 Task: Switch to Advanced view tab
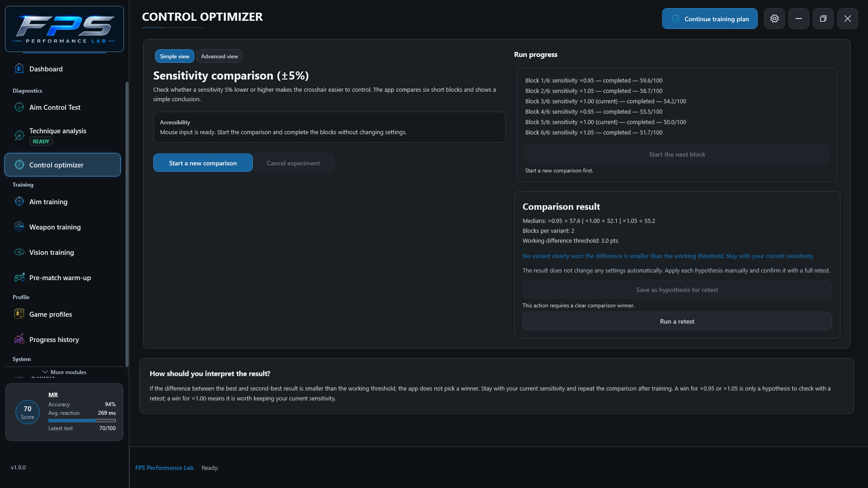[219, 56]
